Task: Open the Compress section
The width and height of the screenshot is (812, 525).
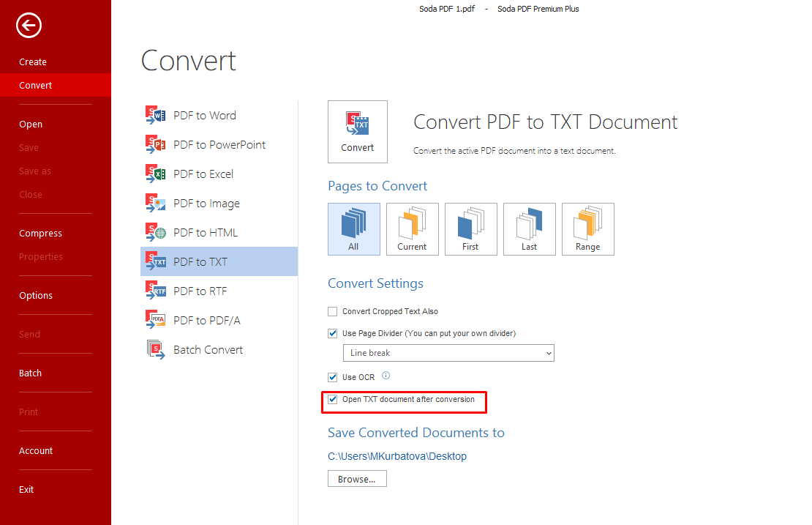Action: 40,234
